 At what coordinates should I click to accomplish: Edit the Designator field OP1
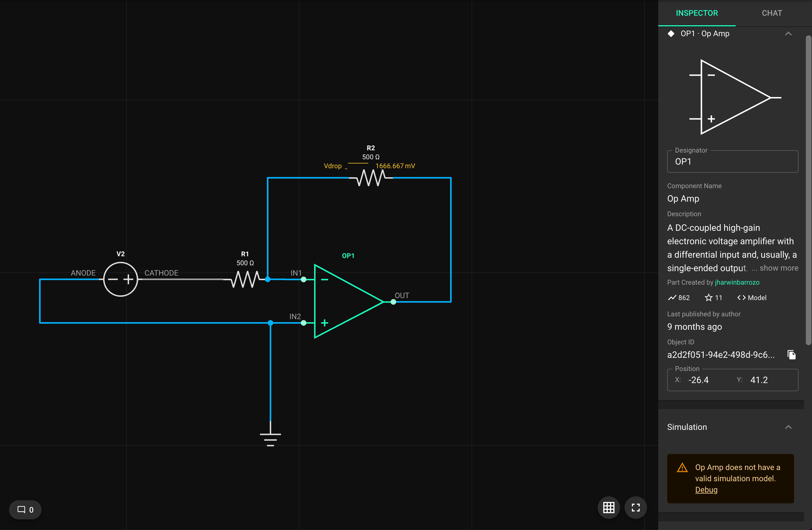tap(732, 162)
